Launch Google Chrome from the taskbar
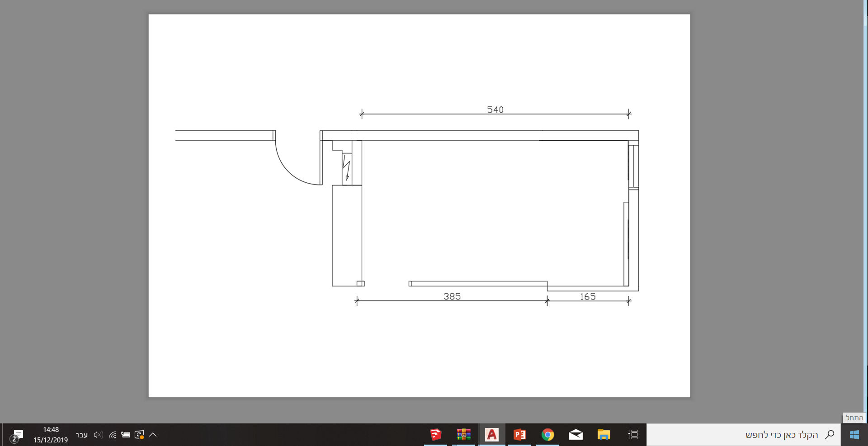 tap(547, 435)
